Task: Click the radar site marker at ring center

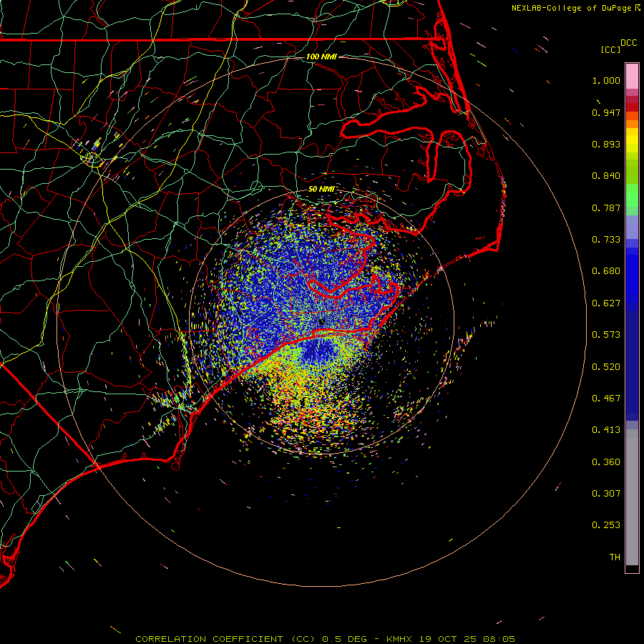Action: [x=321, y=322]
